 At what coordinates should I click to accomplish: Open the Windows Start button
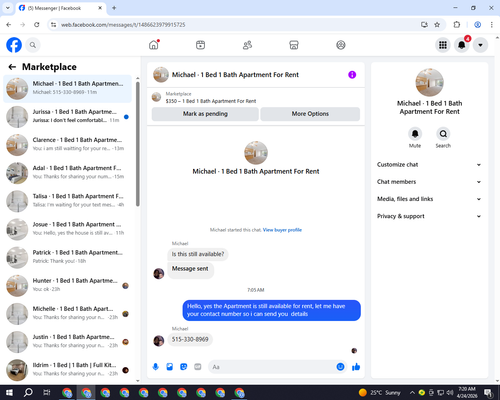[x=9, y=393]
